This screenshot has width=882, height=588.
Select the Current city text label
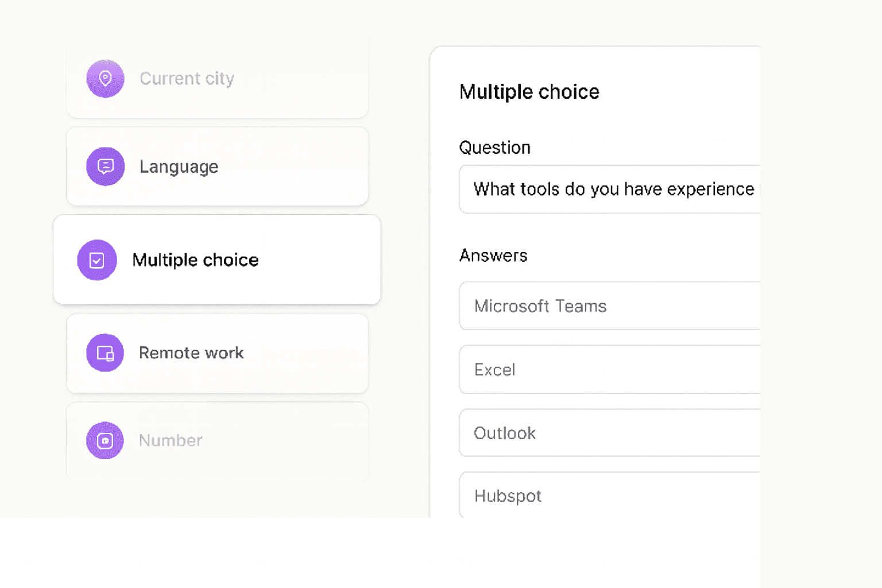point(187,79)
